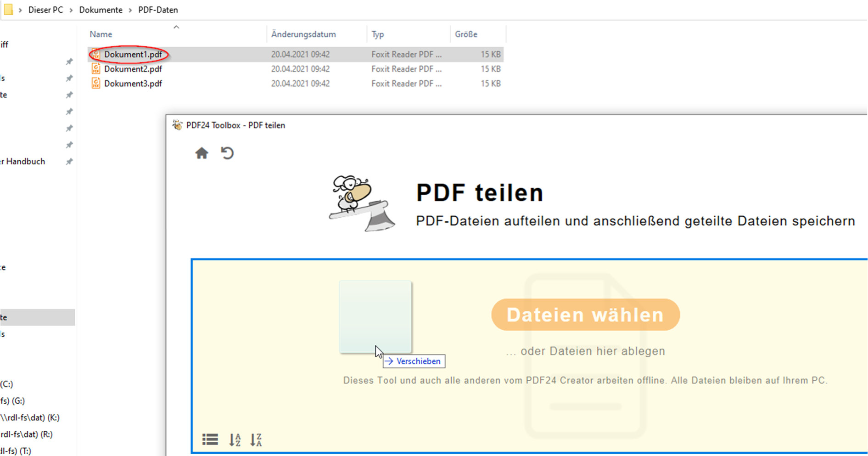Click the Foxit PDF icon of Dokument3.pdf
The width and height of the screenshot is (868, 456).
point(95,83)
